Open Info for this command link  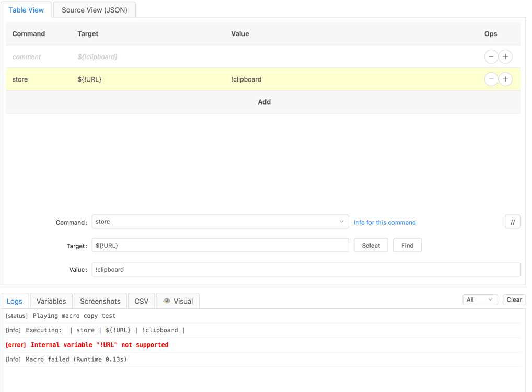tap(385, 222)
